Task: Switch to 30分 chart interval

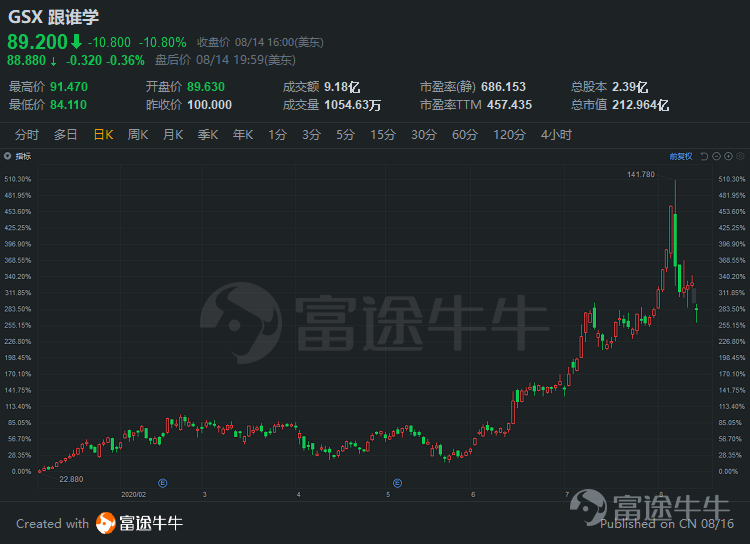Action: [424, 135]
